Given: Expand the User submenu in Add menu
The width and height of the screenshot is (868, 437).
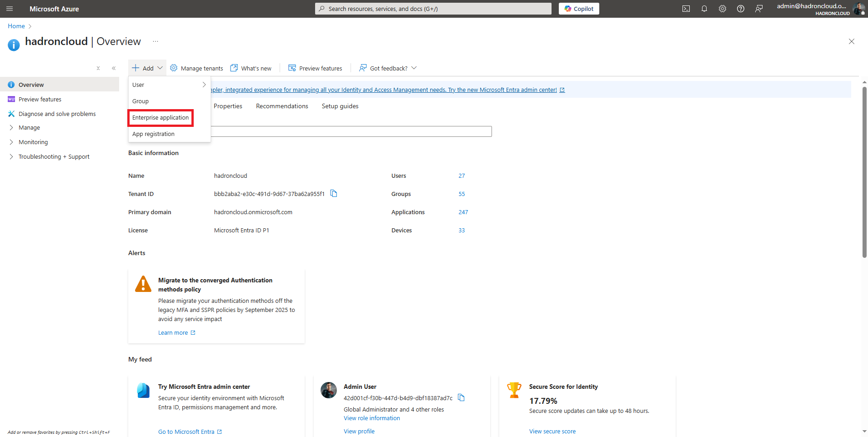Looking at the screenshot, I should click(x=170, y=85).
